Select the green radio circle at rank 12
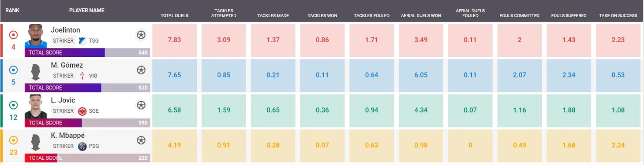 click(13, 105)
